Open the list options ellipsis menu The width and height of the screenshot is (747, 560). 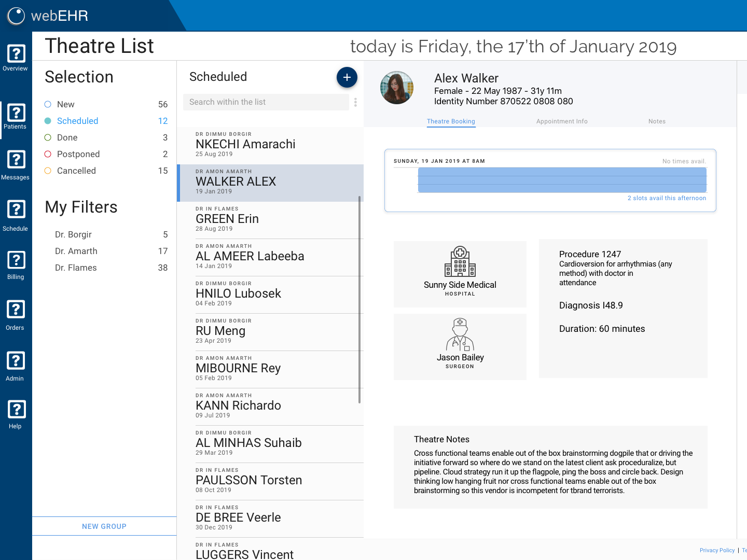(x=355, y=102)
